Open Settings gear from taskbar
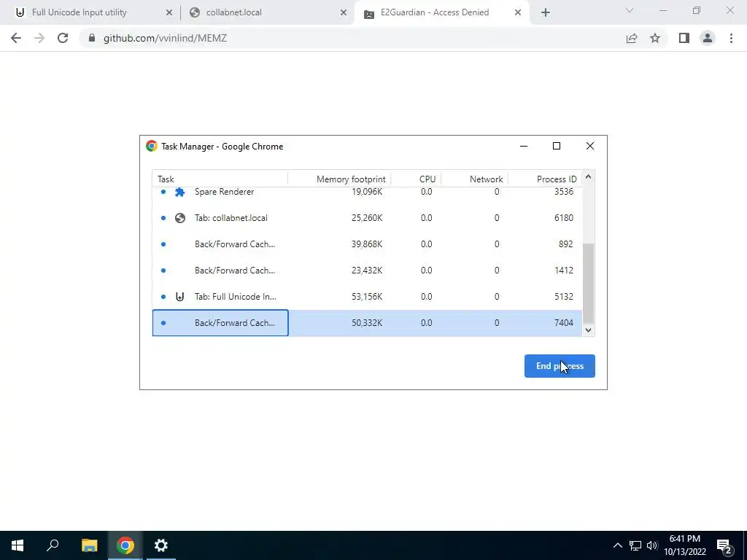Viewport: 747px width, 560px height. tap(161, 545)
